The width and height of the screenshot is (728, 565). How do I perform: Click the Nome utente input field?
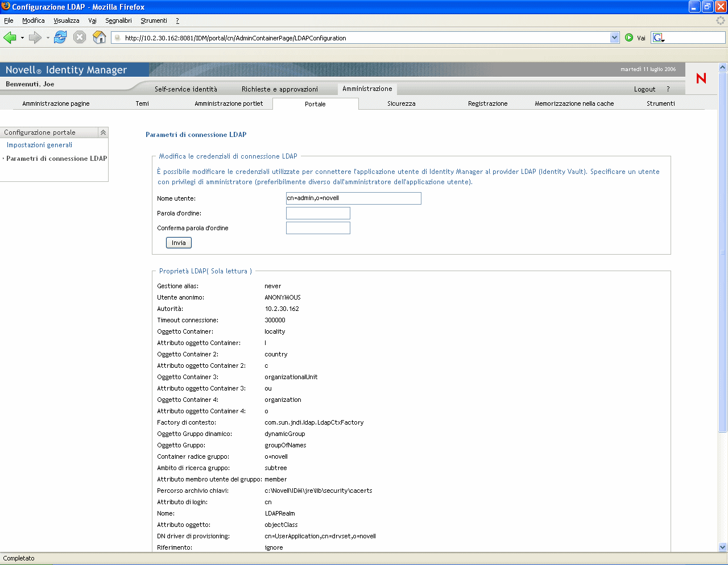pos(354,198)
